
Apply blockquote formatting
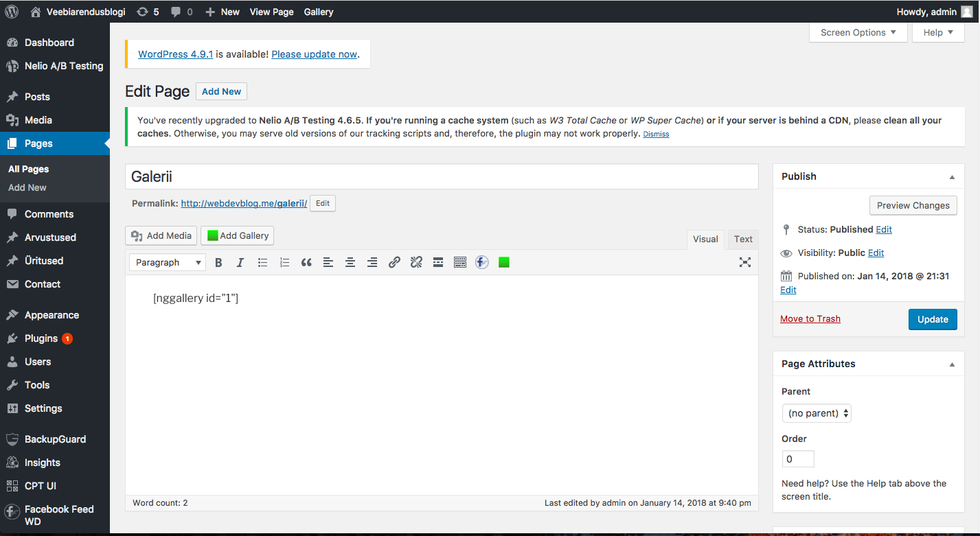[306, 262]
